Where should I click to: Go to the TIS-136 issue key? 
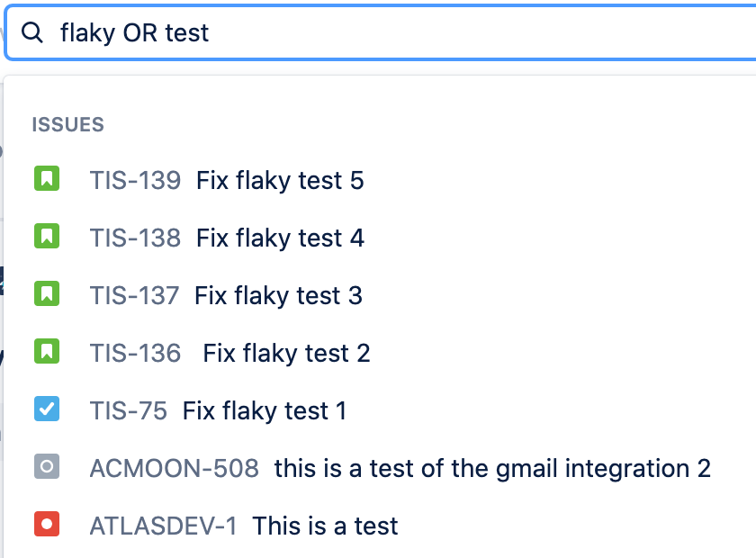(x=135, y=353)
